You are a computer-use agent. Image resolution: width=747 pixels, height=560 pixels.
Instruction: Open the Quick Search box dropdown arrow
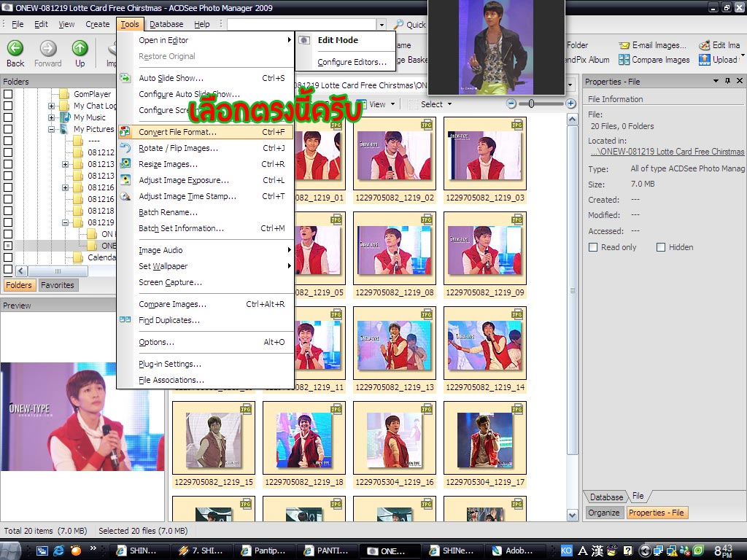382,24
